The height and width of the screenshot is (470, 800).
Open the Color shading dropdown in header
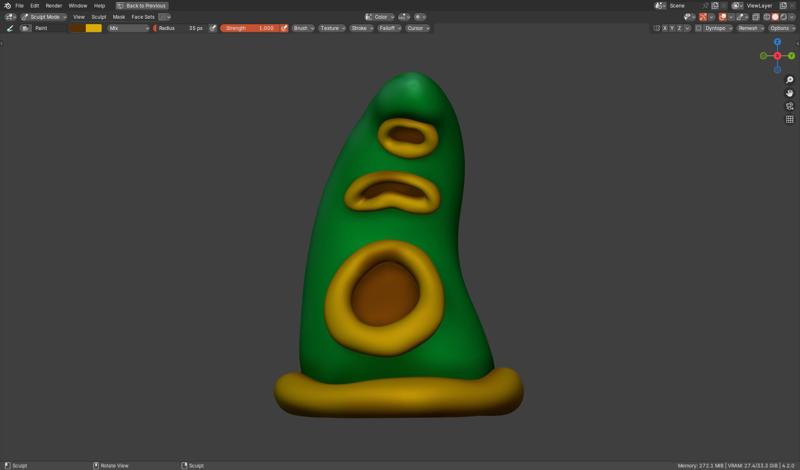coord(379,17)
